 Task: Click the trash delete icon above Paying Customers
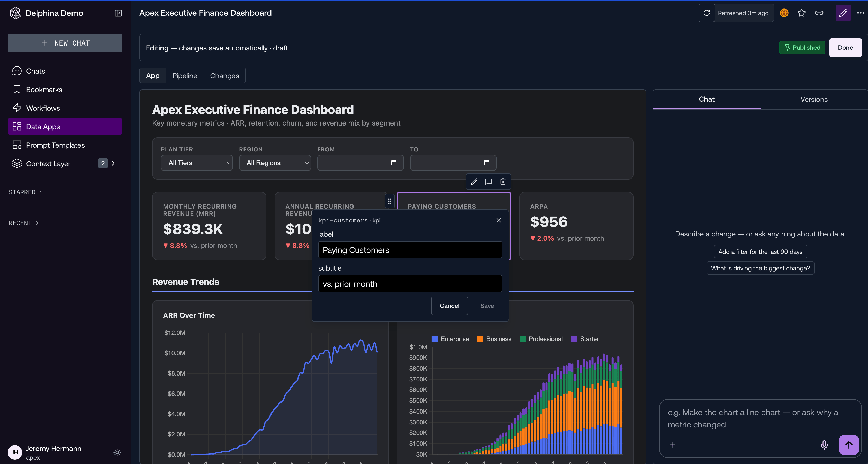click(503, 182)
